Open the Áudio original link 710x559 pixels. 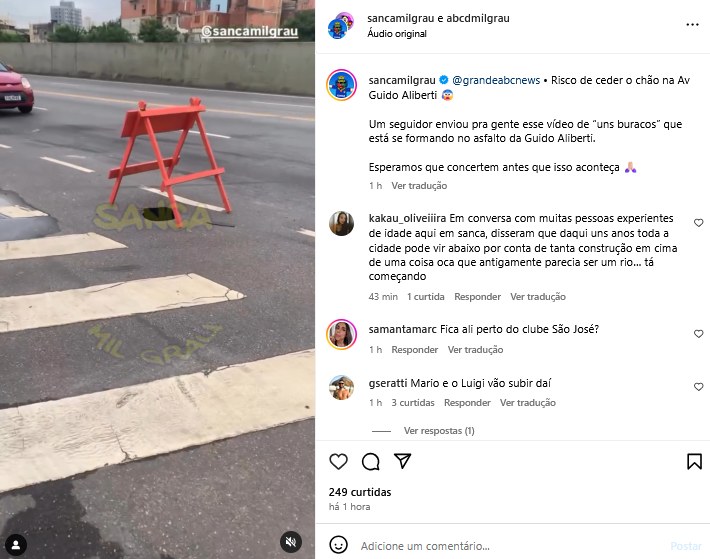[397, 33]
